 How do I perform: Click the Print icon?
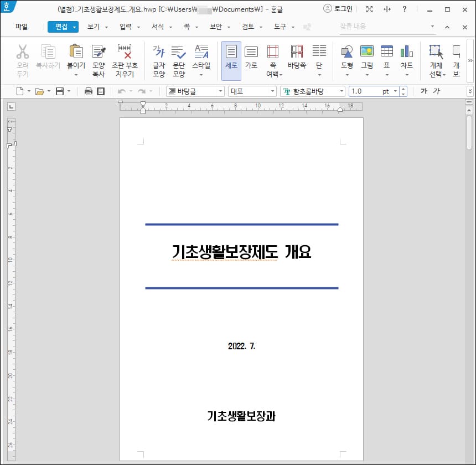tap(89, 91)
